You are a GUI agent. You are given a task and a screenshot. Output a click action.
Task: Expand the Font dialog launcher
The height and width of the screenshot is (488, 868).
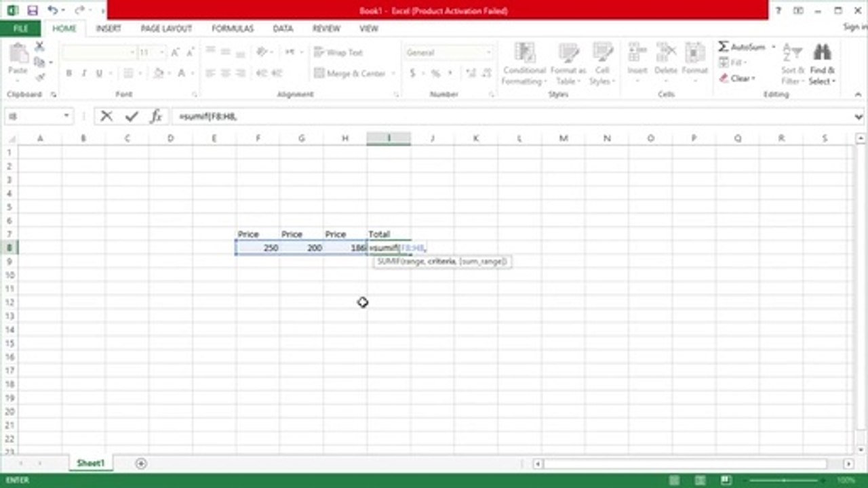pos(195,95)
